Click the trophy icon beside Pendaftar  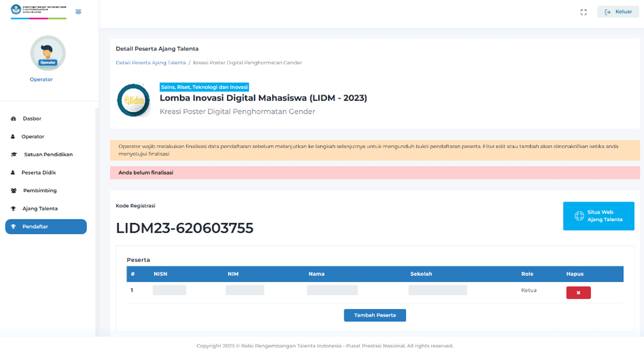13,227
